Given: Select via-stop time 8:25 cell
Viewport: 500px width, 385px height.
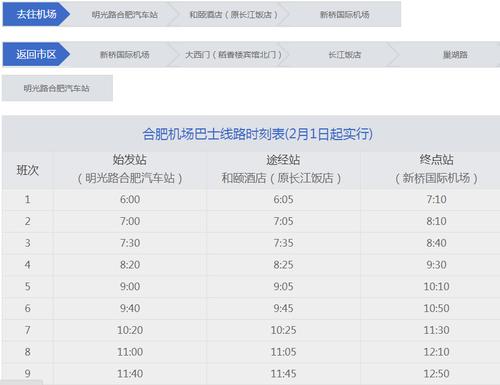Looking at the screenshot, I should click(x=283, y=265).
